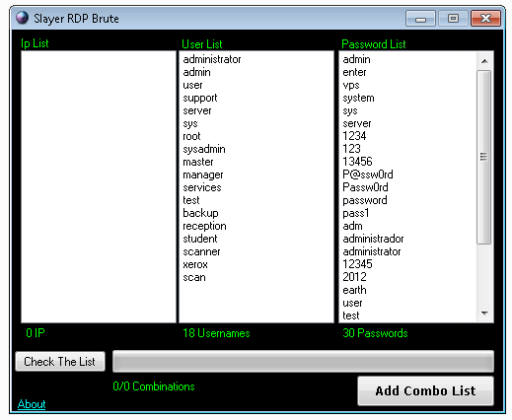Select '12345' in the Password List
Screen dimensions: 512x420
pyautogui.click(x=357, y=264)
